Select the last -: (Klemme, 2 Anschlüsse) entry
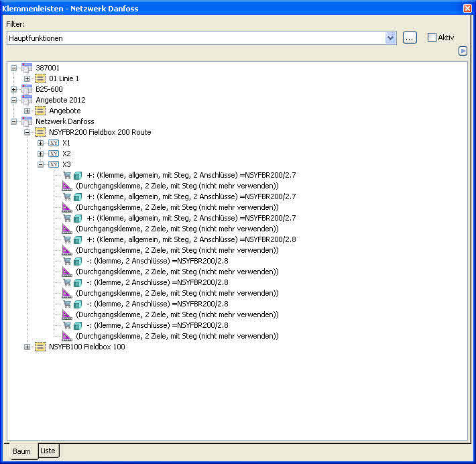This screenshot has width=476, height=464. point(158,325)
